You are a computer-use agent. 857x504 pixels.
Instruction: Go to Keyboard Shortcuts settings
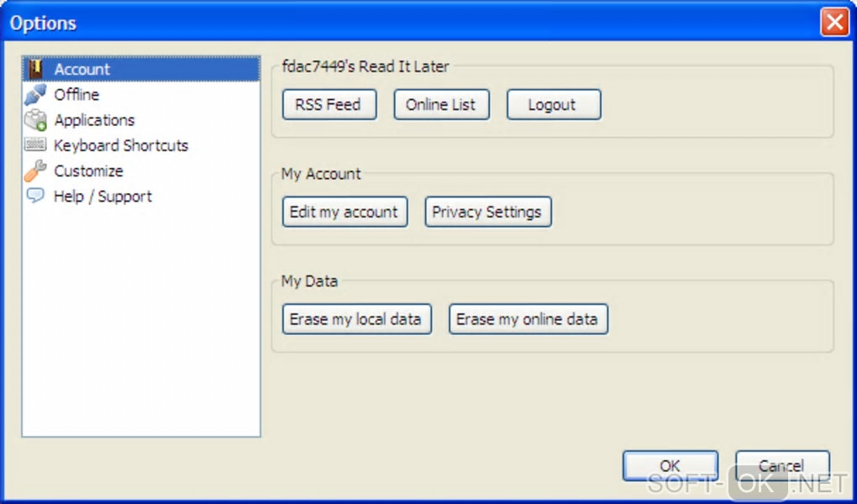121,145
